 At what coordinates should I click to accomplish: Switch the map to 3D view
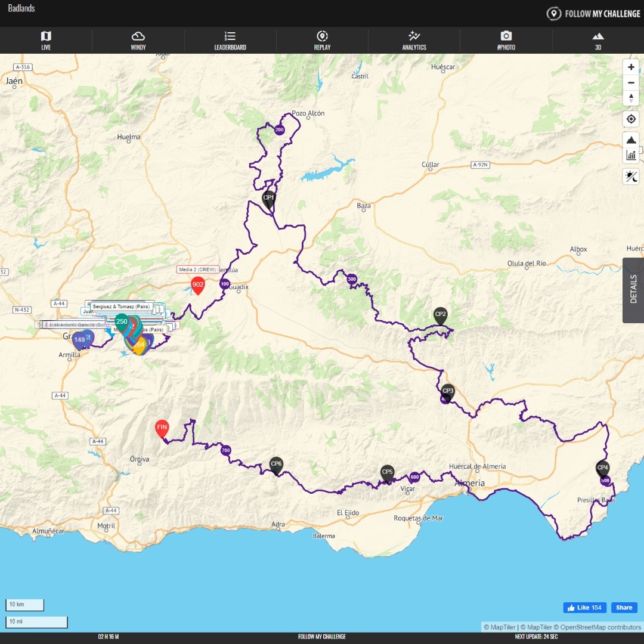coord(597,41)
